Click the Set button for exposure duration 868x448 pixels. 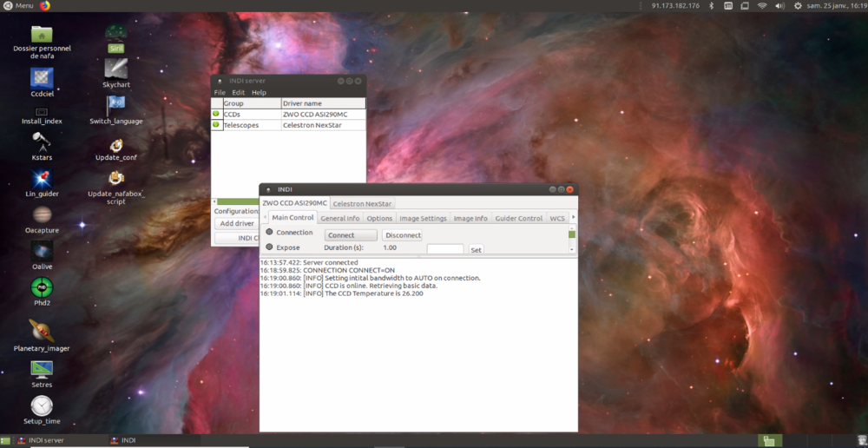point(476,250)
